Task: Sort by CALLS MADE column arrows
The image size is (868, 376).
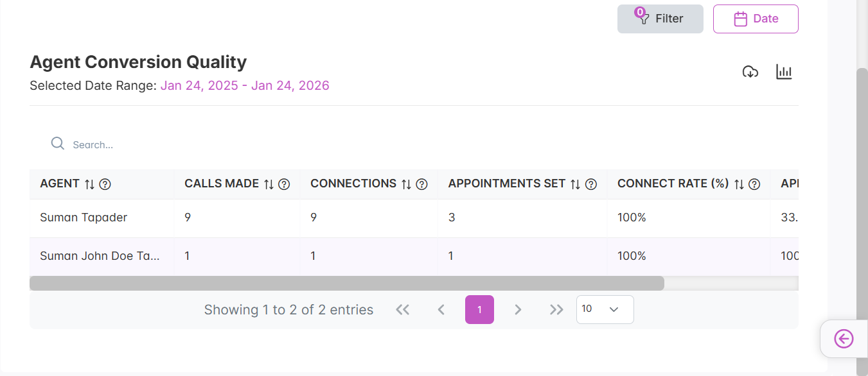Action: (269, 184)
